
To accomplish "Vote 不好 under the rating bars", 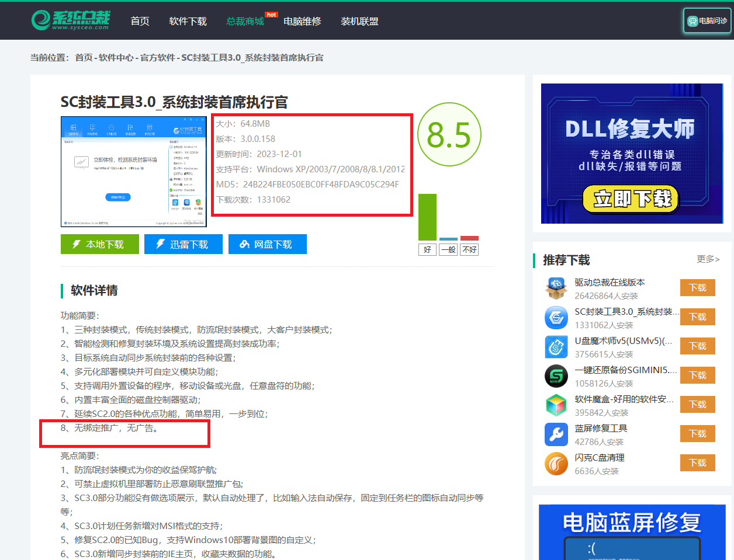I will [x=469, y=249].
